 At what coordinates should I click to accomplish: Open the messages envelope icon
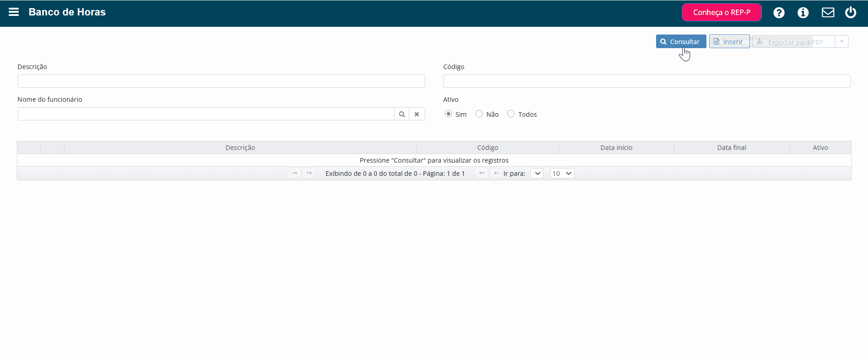click(x=828, y=12)
